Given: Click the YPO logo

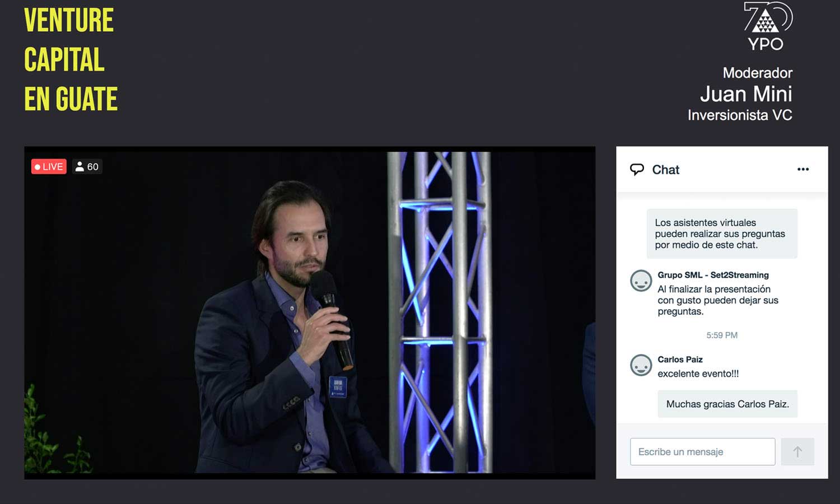Looking at the screenshot, I should [766, 26].
